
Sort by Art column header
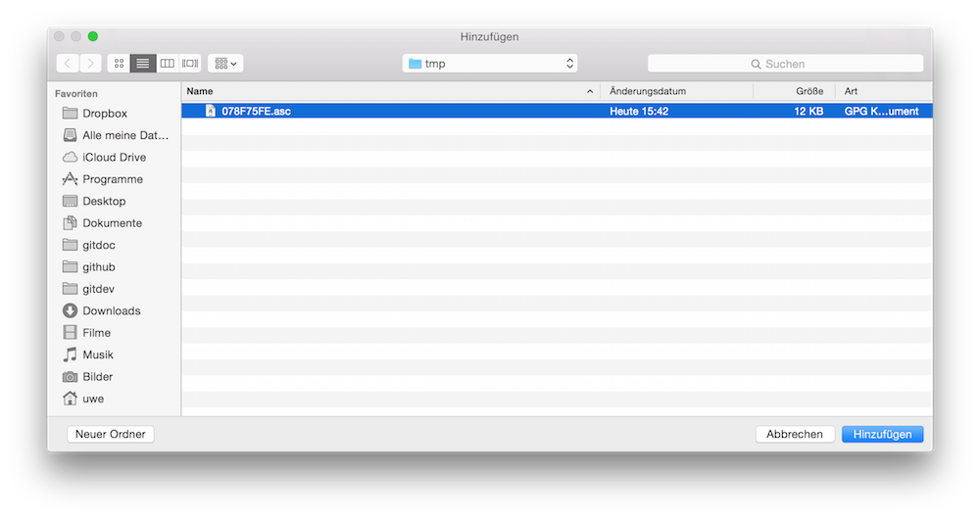884,91
